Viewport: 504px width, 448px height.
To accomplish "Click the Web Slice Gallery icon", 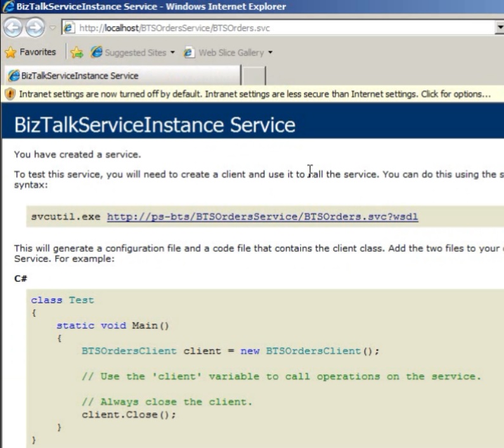I will 189,53.
